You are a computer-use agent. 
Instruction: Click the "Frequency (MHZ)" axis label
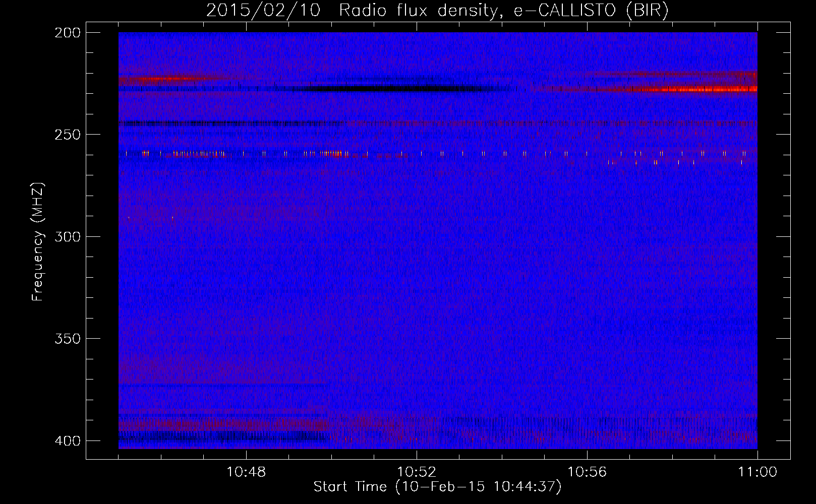[x=38, y=241]
